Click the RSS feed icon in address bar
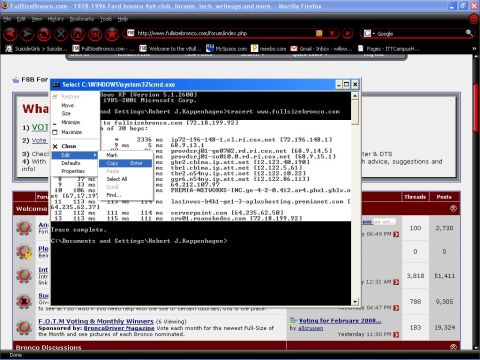Screen dimensions: 480x360 [x=319, y=33]
